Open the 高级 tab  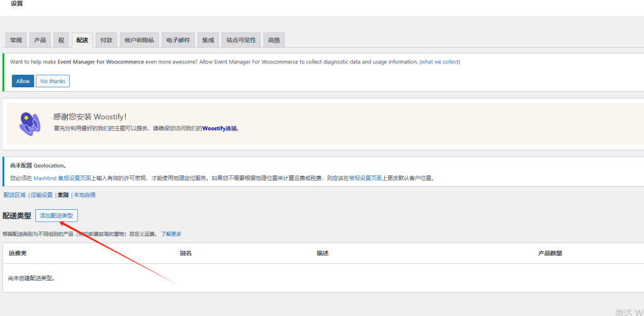(x=274, y=40)
